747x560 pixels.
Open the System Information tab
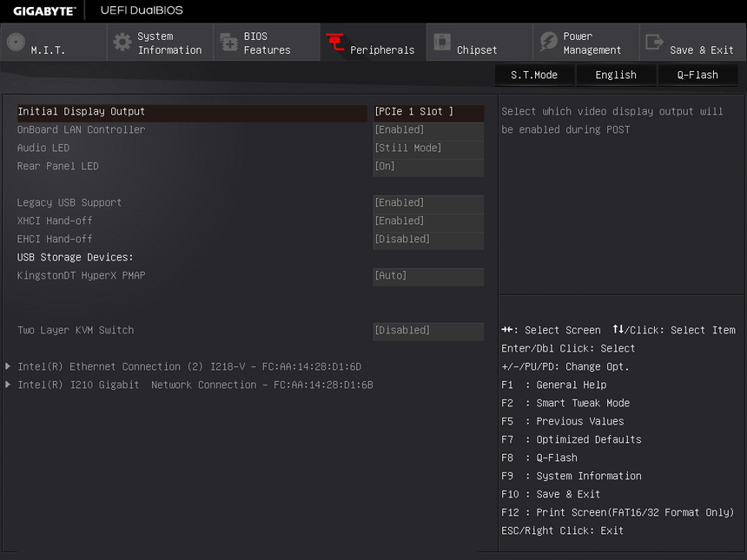pos(169,43)
